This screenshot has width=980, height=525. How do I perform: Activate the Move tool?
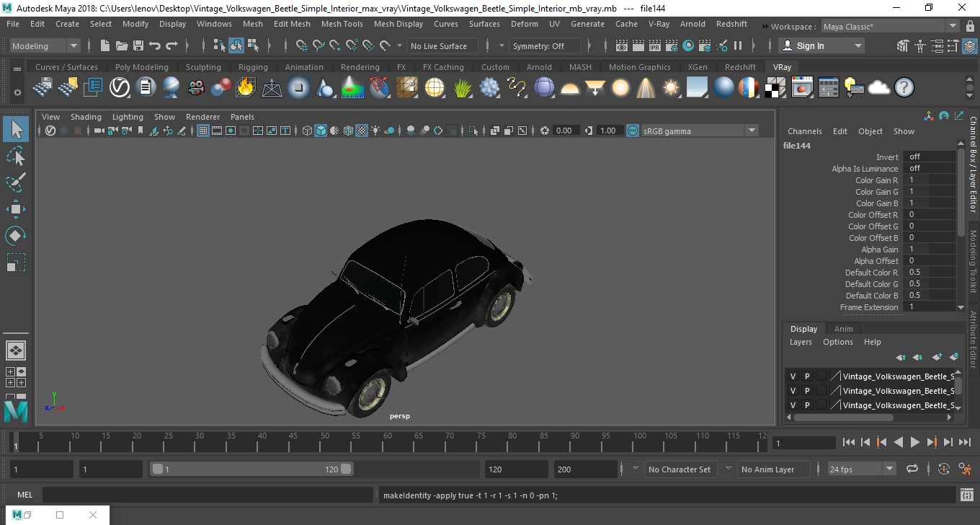16,209
